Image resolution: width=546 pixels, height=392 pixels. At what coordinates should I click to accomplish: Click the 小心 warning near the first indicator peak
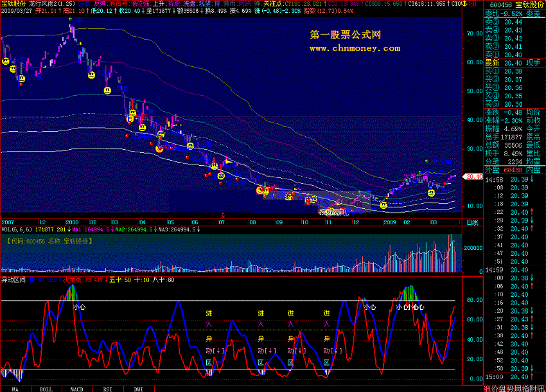(x=80, y=307)
